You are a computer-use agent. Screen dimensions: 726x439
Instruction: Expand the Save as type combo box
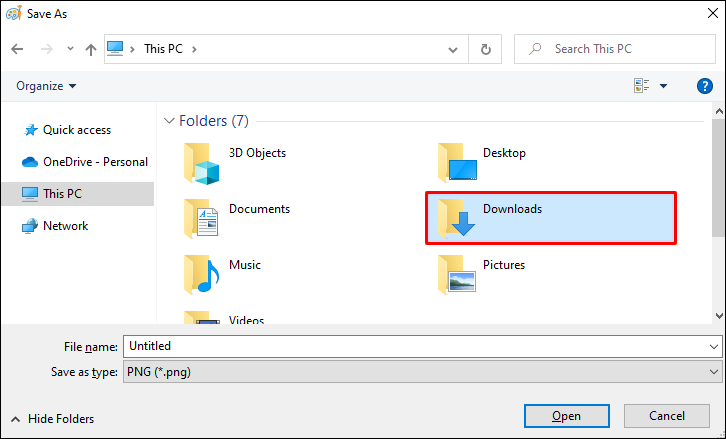(421, 372)
